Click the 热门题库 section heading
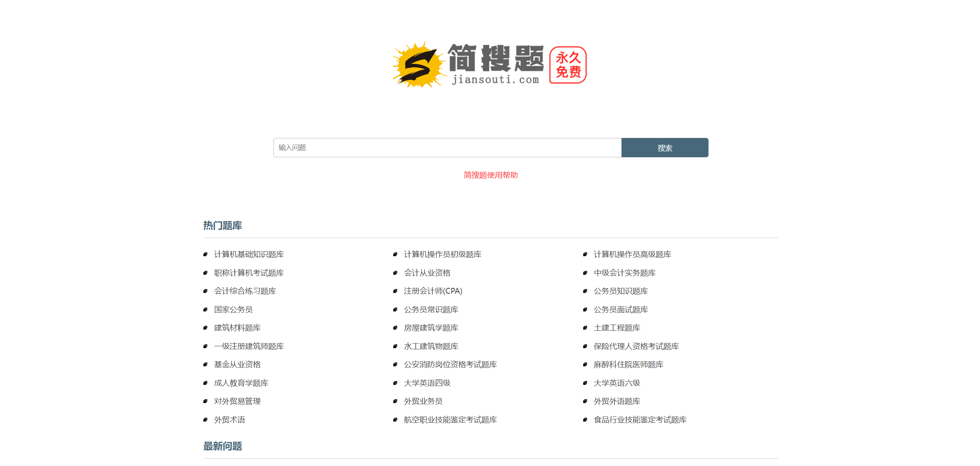 pos(221,226)
